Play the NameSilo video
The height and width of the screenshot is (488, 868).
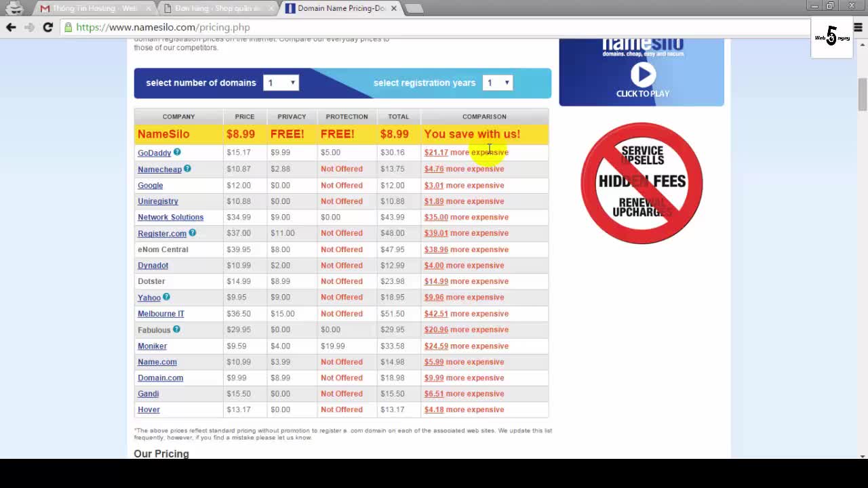(x=643, y=75)
